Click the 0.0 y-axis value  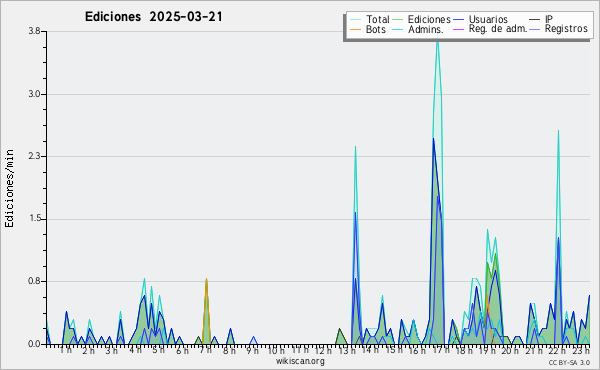pyautogui.click(x=34, y=344)
